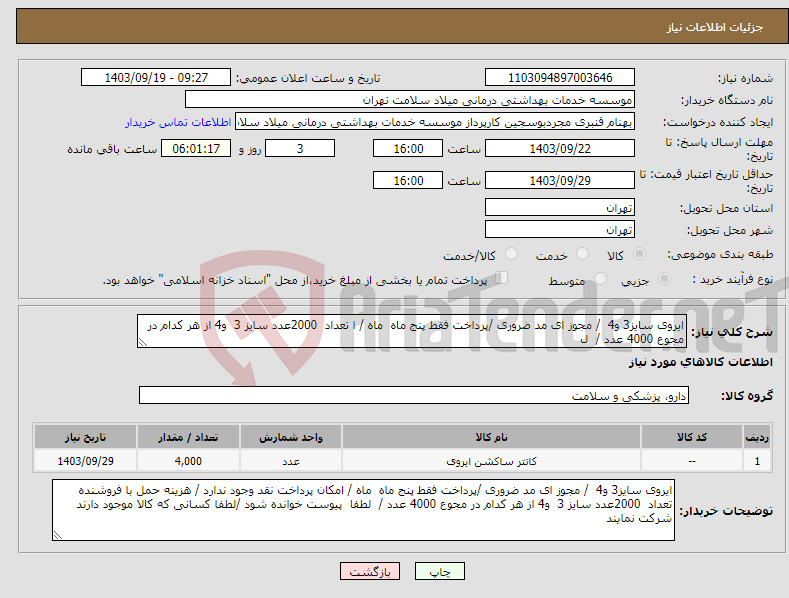This screenshot has width=789, height=598.
Task: Click the price validity date 1403/09/29 field
Action: point(560,180)
